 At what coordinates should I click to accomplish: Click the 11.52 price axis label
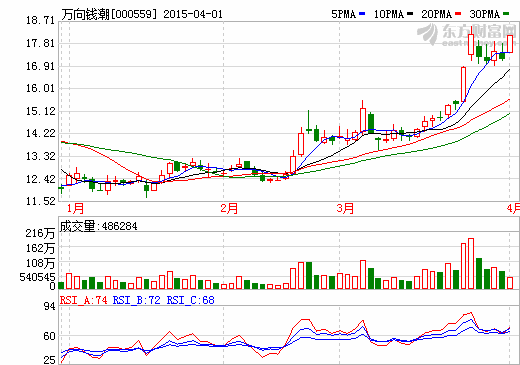[x=40, y=201]
